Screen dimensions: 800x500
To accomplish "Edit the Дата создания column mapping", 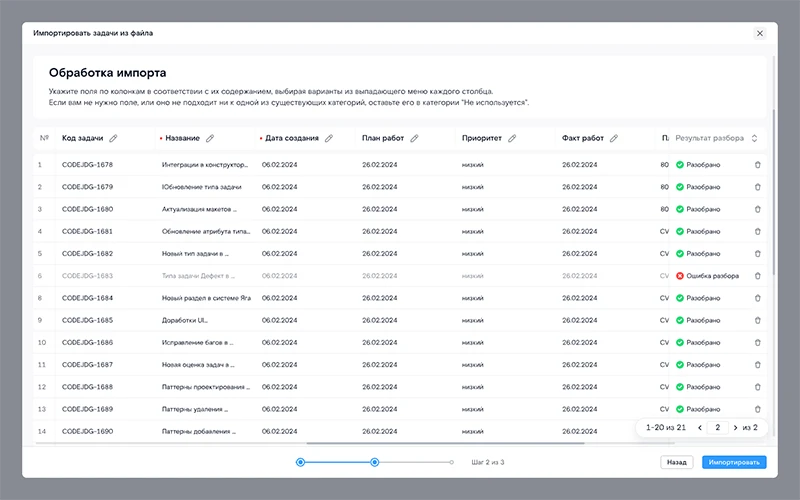I will pos(329,138).
